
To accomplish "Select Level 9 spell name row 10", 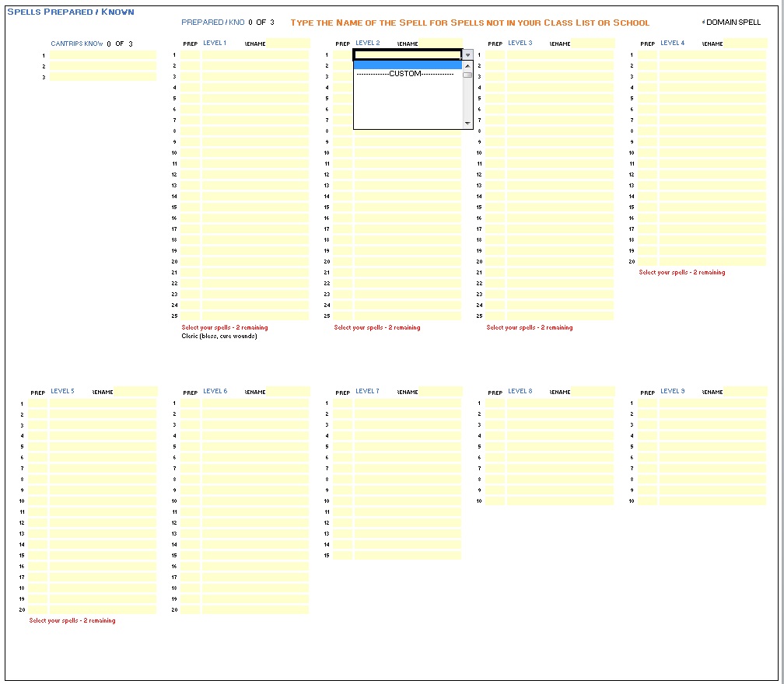I will point(712,501).
